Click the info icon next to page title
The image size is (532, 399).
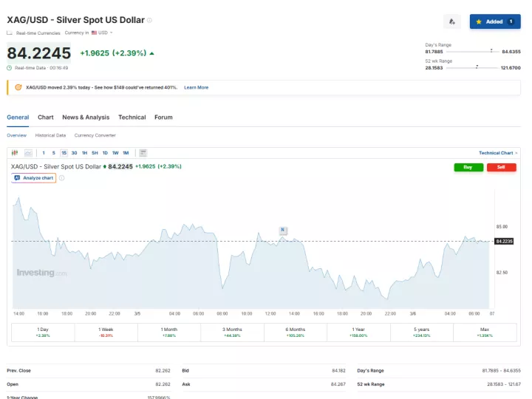coord(149,20)
